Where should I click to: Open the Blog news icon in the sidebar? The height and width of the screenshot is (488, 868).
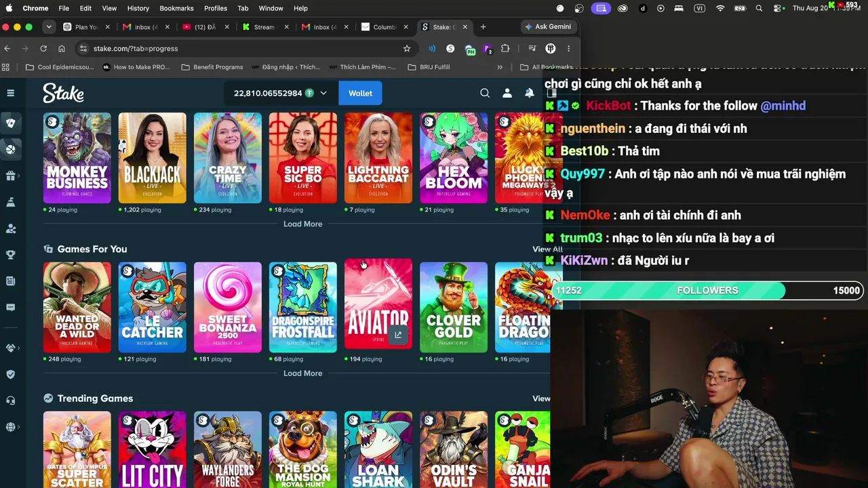(x=11, y=281)
